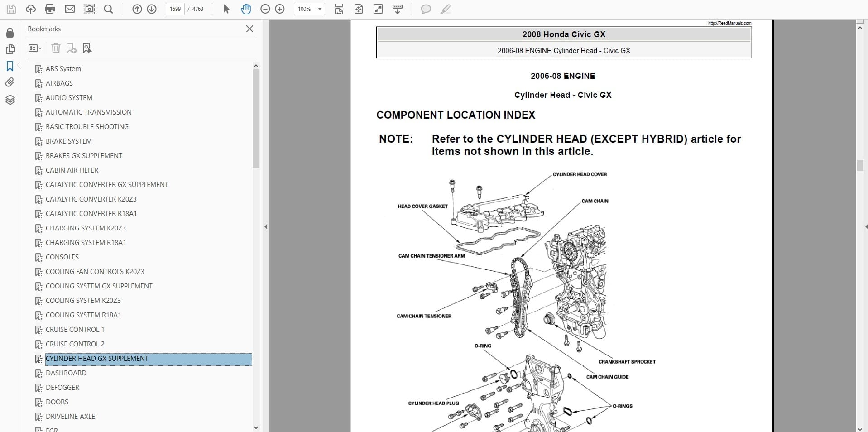This screenshot has height=432, width=868.
Task: Add a comment speech bubble
Action: (426, 9)
